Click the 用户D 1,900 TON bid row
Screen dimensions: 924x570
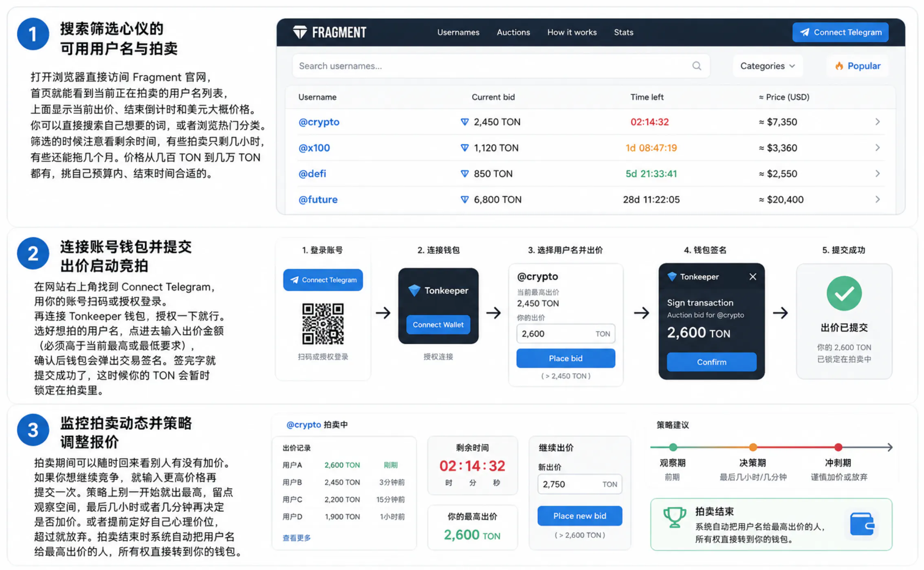point(343,517)
